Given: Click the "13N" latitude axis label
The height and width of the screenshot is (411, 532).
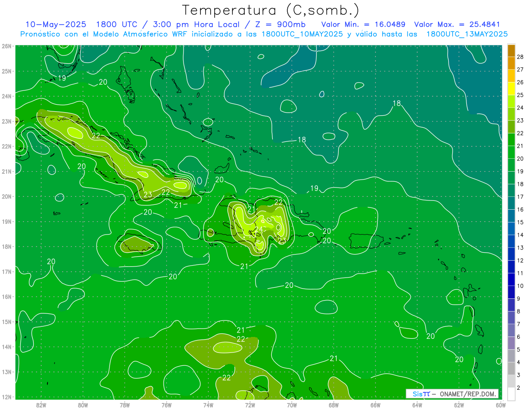Looking at the screenshot, I should (x=7, y=372).
